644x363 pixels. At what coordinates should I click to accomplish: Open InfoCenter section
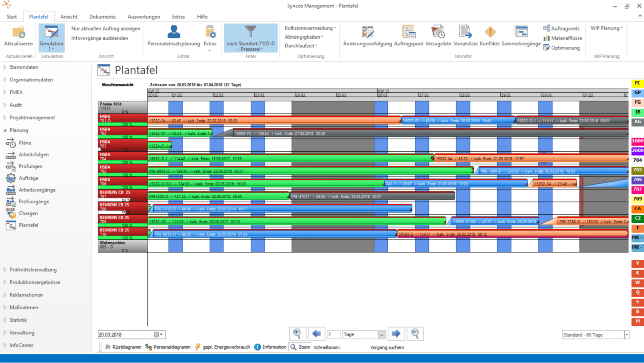[21, 345]
